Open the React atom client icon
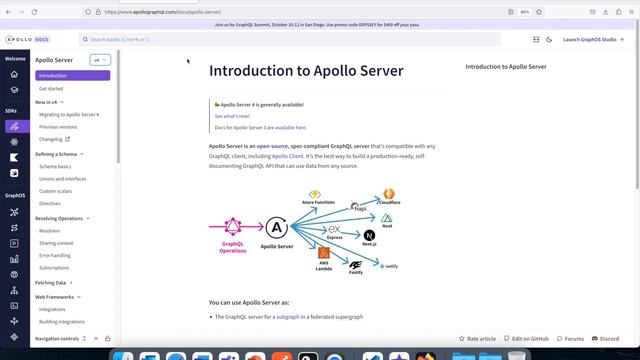 pos(14,142)
